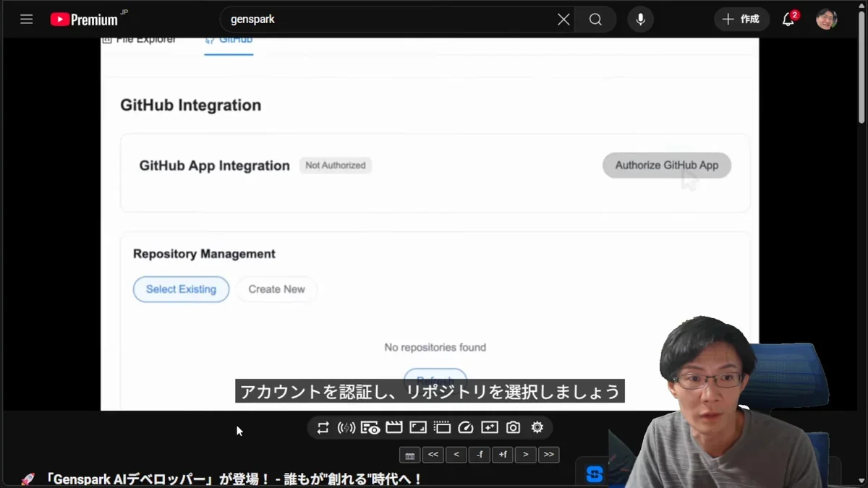Click the 作成 create button
The width and height of the screenshot is (868, 488).
click(741, 20)
